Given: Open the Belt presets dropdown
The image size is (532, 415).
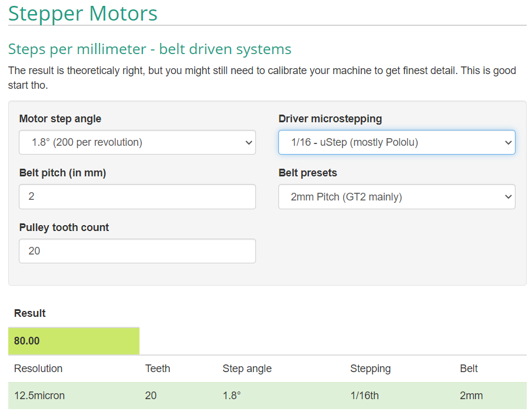Looking at the screenshot, I should pos(396,197).
